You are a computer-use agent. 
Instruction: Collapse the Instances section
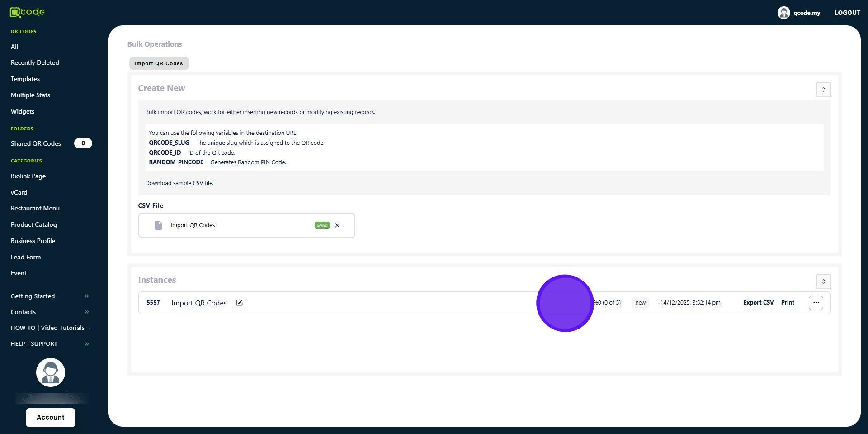click(823, 281)
